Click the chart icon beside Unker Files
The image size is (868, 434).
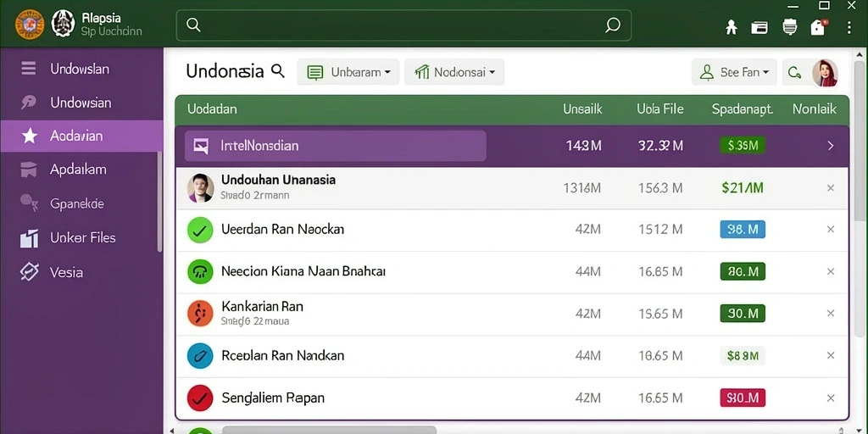(29, 238)
